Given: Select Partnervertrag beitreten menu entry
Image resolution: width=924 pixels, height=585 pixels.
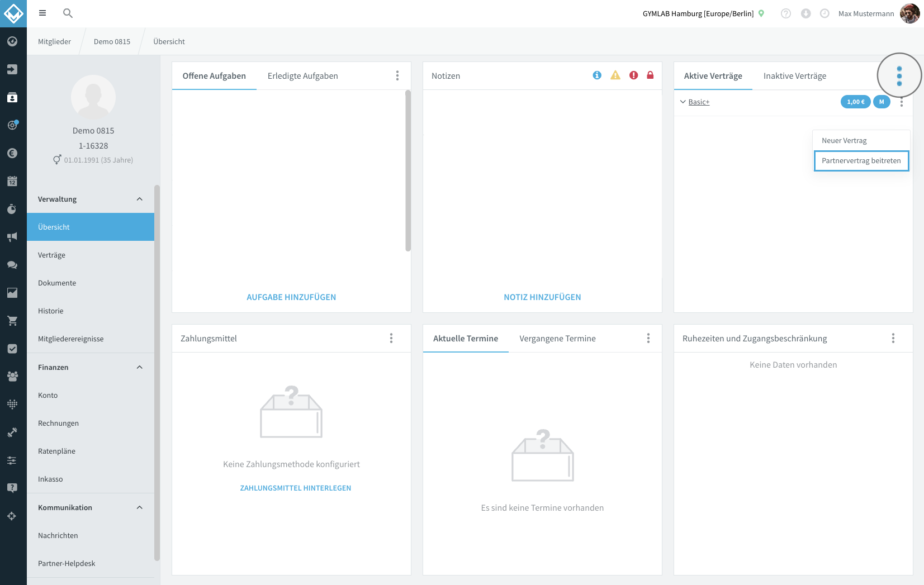Looking at the screenshot, I should point(861,161).
